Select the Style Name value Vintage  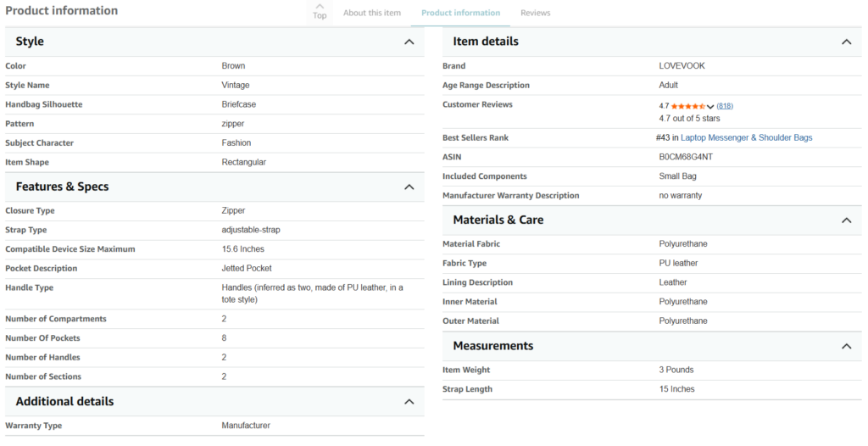(236, 85)
